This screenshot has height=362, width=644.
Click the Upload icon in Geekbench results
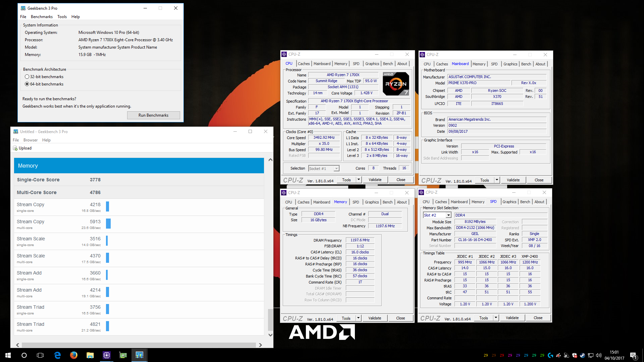pos(15,148)
